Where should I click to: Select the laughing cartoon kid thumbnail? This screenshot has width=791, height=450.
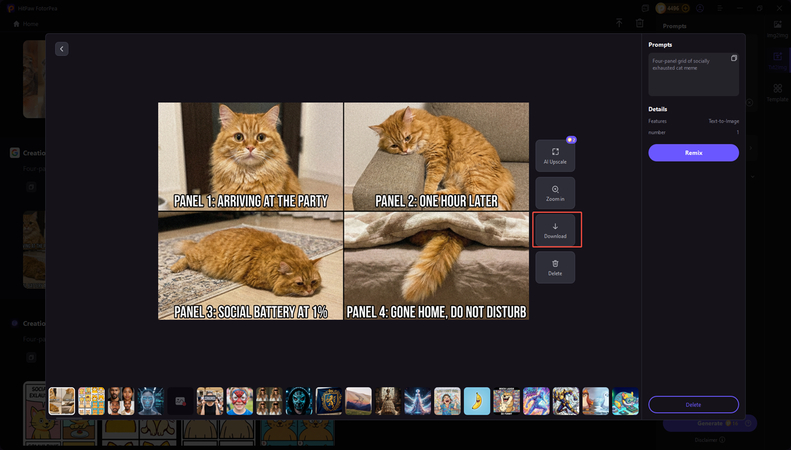tap(447, 401)
